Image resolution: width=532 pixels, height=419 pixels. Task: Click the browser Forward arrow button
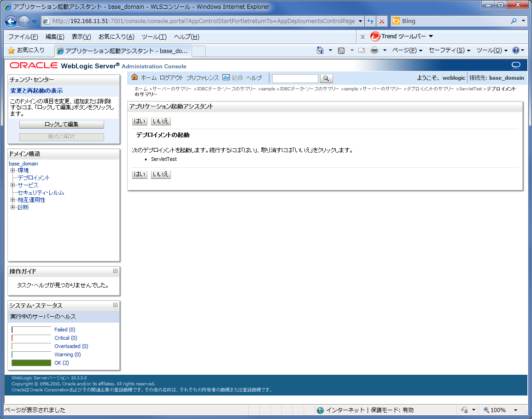[24, 21]
